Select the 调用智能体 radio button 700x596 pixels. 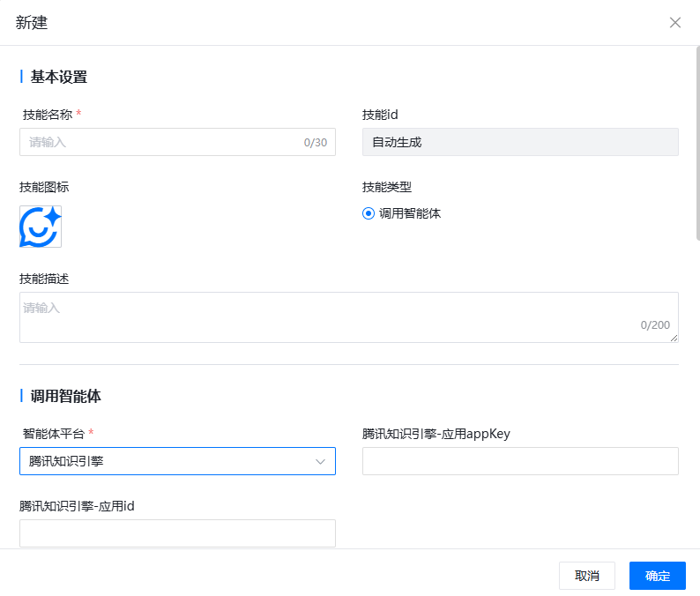pyautogui.click(x=369, y=213)
